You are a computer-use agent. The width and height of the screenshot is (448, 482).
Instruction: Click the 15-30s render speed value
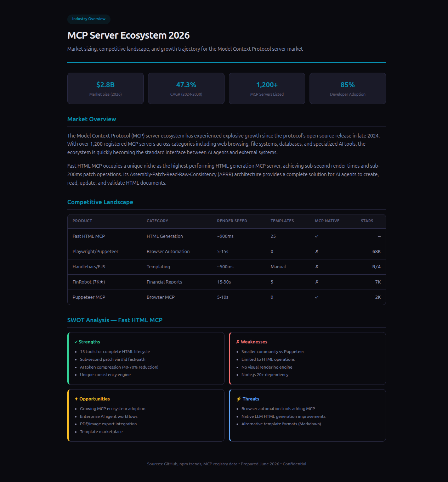coord(224,282)
